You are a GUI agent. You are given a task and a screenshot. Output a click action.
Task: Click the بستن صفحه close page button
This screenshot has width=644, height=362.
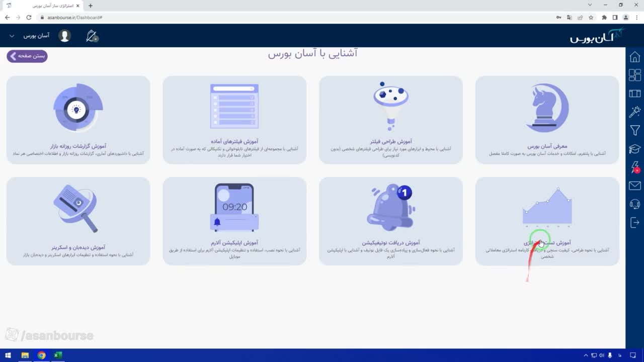[x=27, y=56]
